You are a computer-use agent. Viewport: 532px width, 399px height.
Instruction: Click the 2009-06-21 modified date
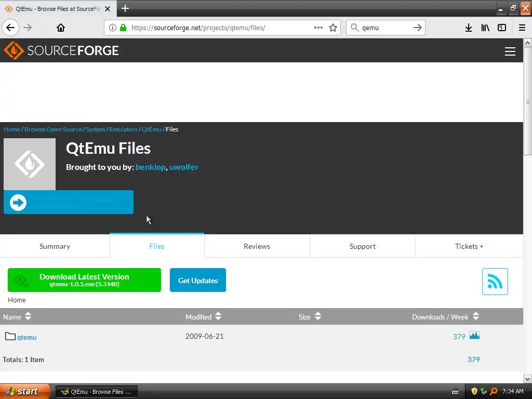click(205, 336)
